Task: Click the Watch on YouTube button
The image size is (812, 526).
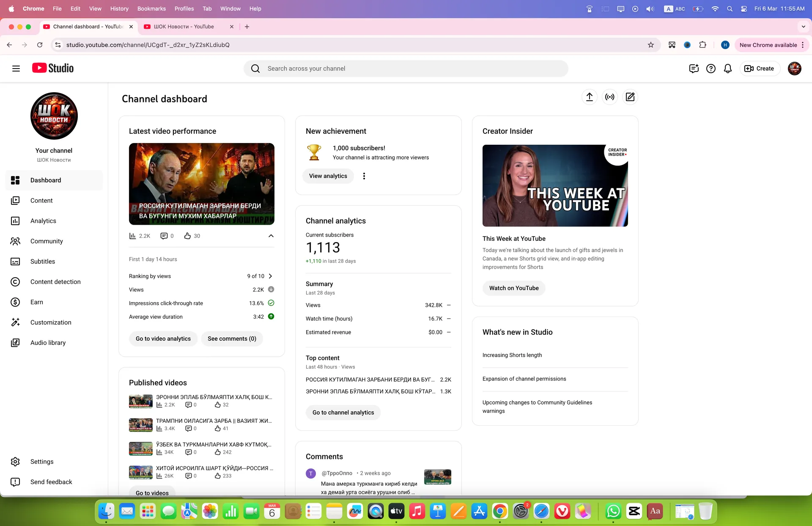Action: (514, 288)
